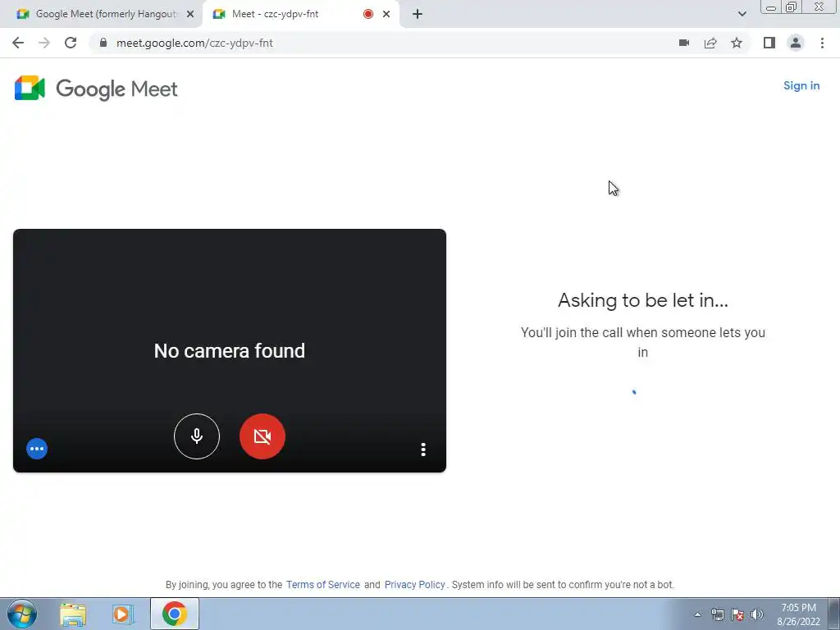
Task: Open the taskbar clock showing 7:05 PM
Action: (798, 614)
